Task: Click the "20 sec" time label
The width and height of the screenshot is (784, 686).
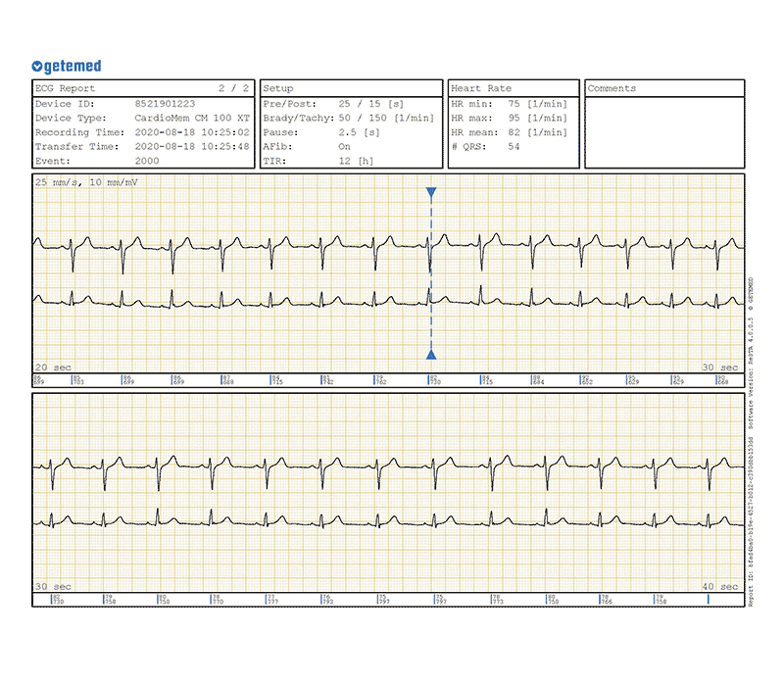Action: tap(53, 367)
